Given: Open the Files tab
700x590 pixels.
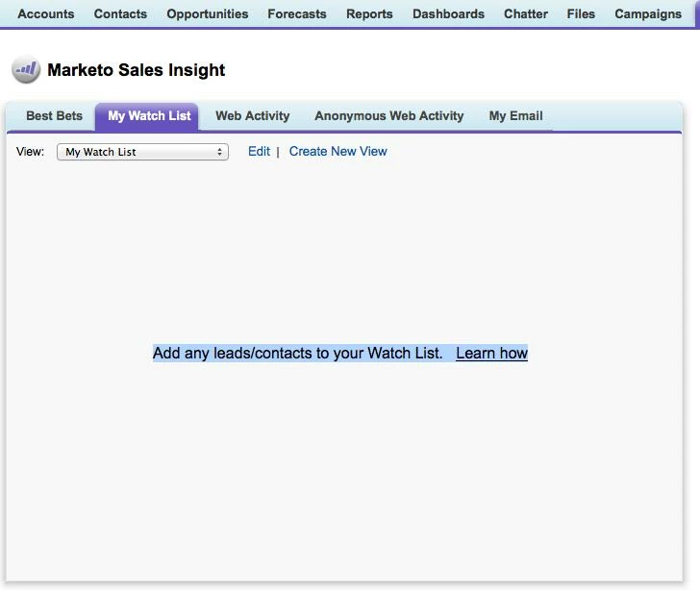Looking at the screenshot, I should pos(581,13).
